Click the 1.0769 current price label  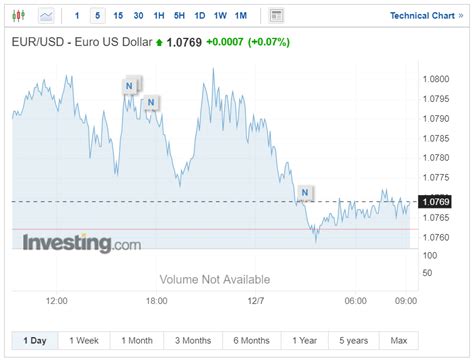435,202
